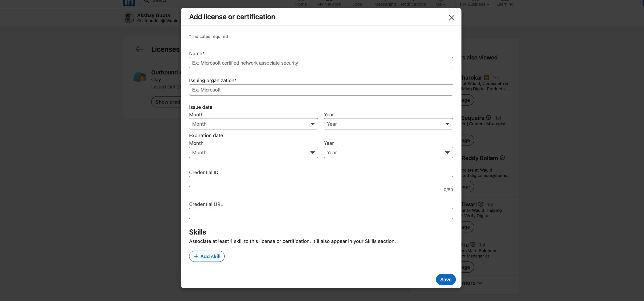This screenshot has width=644, height=301.
Task: Click the Outbound certification title
Action: click(166, 72)
